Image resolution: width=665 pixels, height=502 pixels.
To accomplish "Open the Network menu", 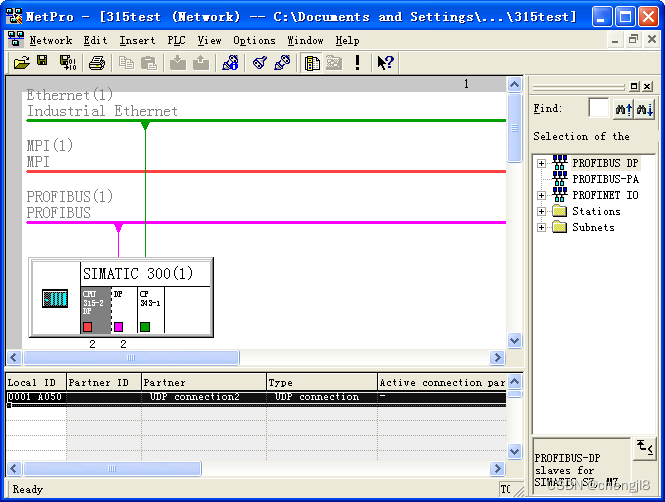I will point(51,40).
